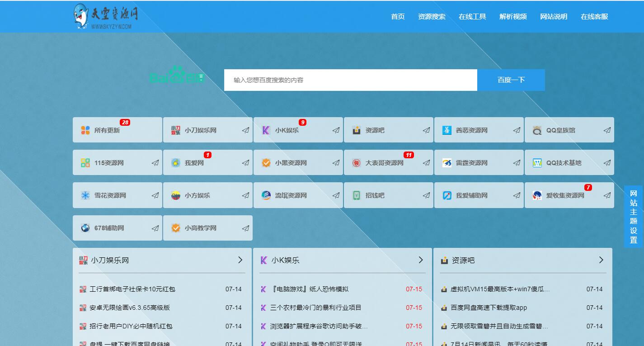Click the 我爱辅助网 tile logo icon
Viewport: 644px width, 346px height.
[447, 195]
